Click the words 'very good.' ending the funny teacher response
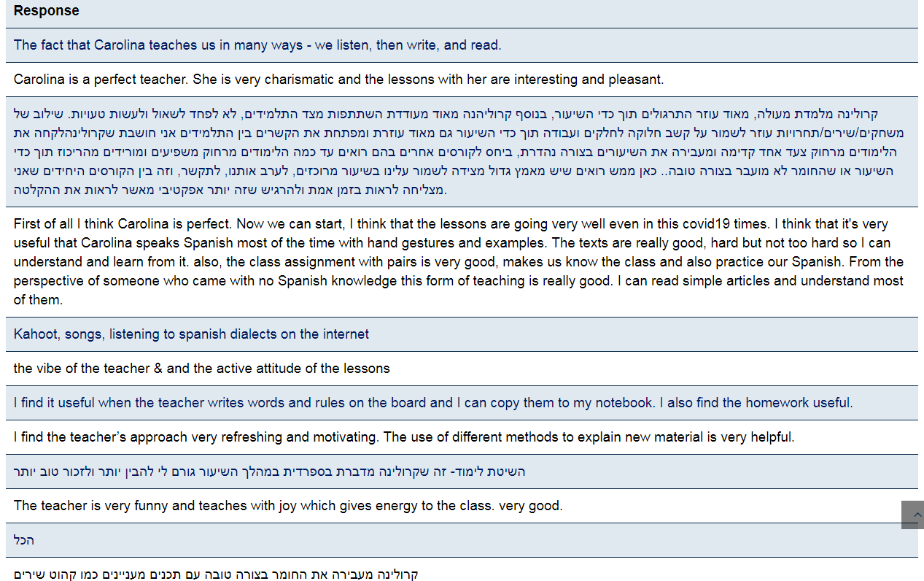 click(x=531, y=506)
